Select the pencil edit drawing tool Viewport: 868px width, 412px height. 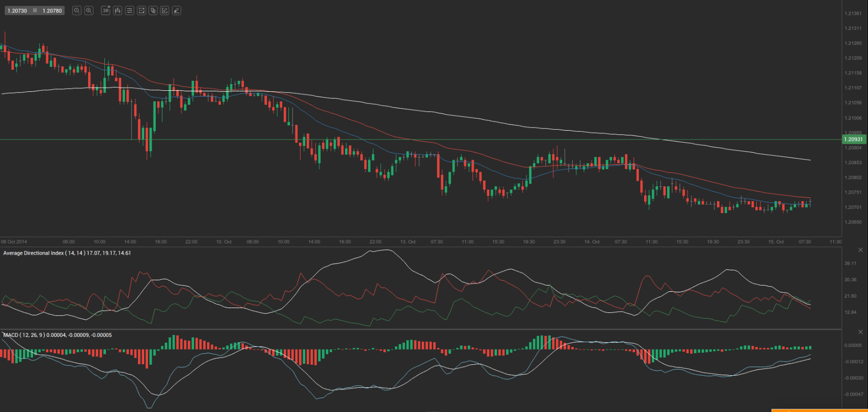pos(165,10)
